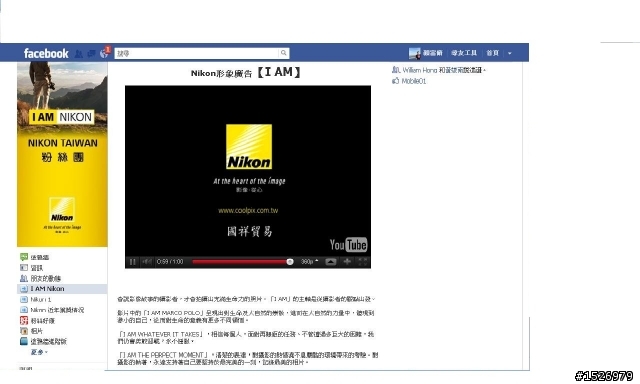Open the Nikon 1 sidebar tab
Image resolution: width=640 pixels, height=384 pixels.
[x=36, y=300]
